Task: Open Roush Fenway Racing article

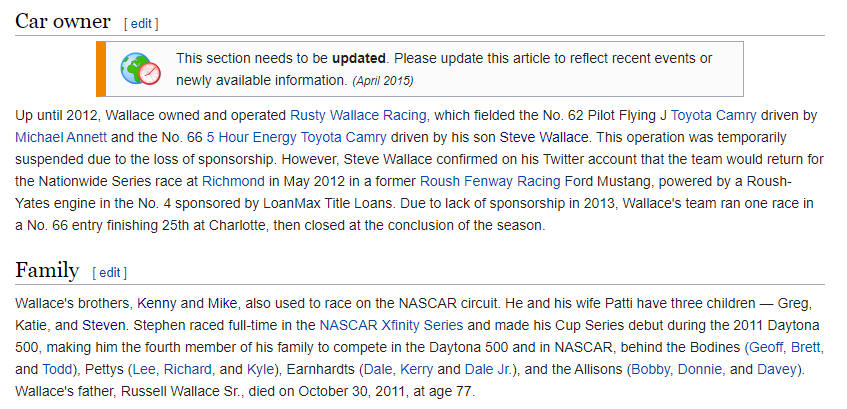Action: tap(490, 181)
